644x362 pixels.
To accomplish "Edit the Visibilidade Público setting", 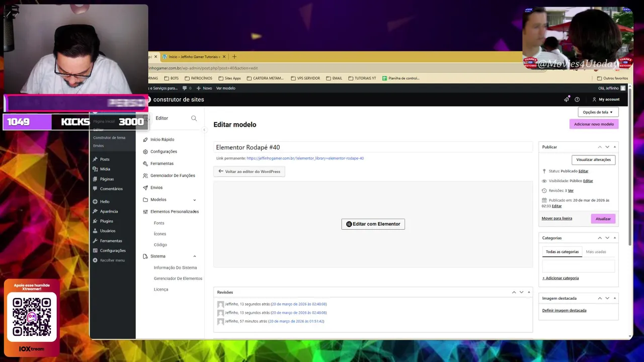I will click(x=588, y=181).
